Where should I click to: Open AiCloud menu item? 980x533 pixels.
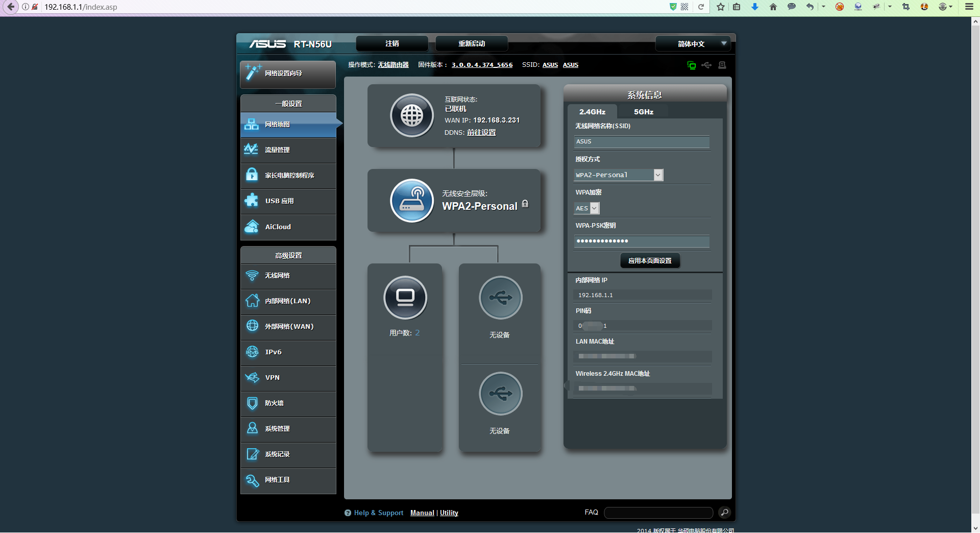(288, 227)
